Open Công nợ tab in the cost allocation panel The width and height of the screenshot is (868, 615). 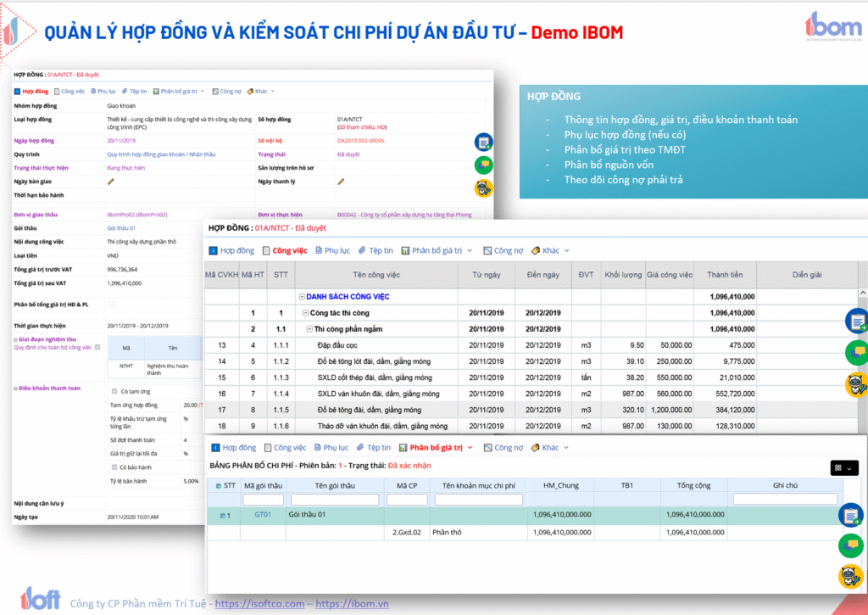coord(503,448)
